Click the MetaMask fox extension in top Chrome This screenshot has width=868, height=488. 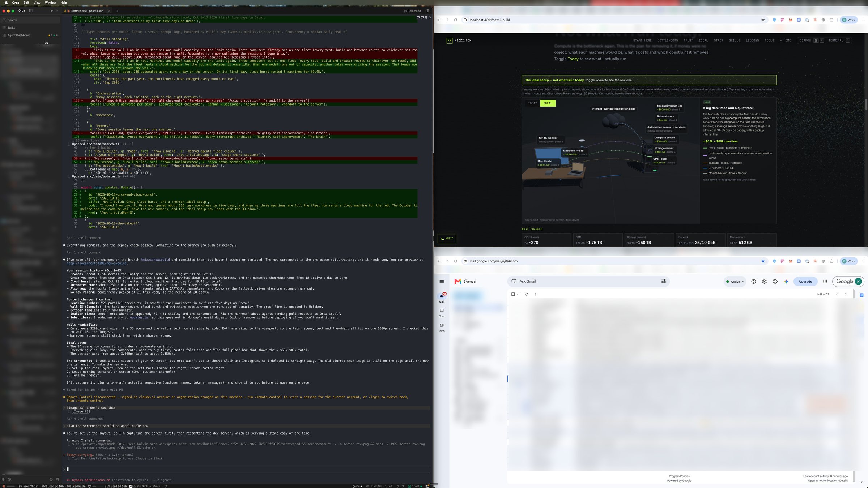tap(791, 20)
